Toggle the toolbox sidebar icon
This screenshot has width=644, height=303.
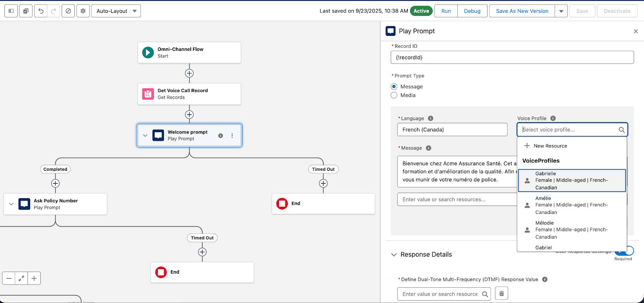pyautogui.click(x=11, y=11)
